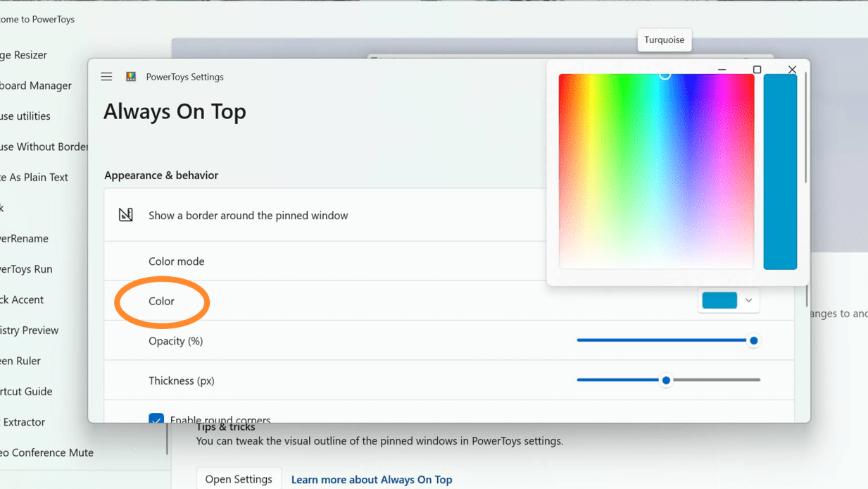Open the Learn more about Always On Top link
The width and height of the screenshot is (868, 489).
click(x=371, y=480)
